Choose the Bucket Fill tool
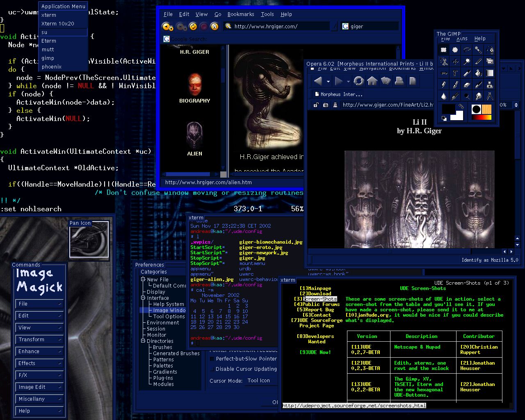This screenshot has height=420, width=525. coord(478,73)
